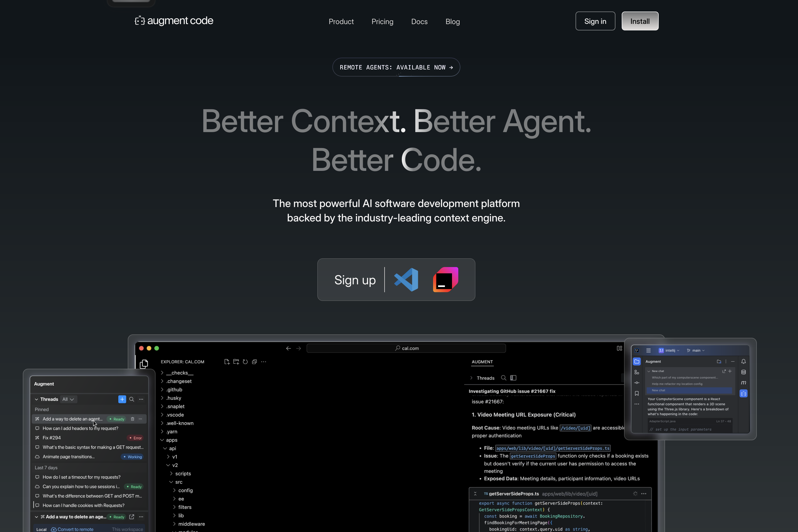The width and height of the screenshot is (798, 532).
Task: Click the New File icon in the Explorer
Action: (x=227, y=362)
